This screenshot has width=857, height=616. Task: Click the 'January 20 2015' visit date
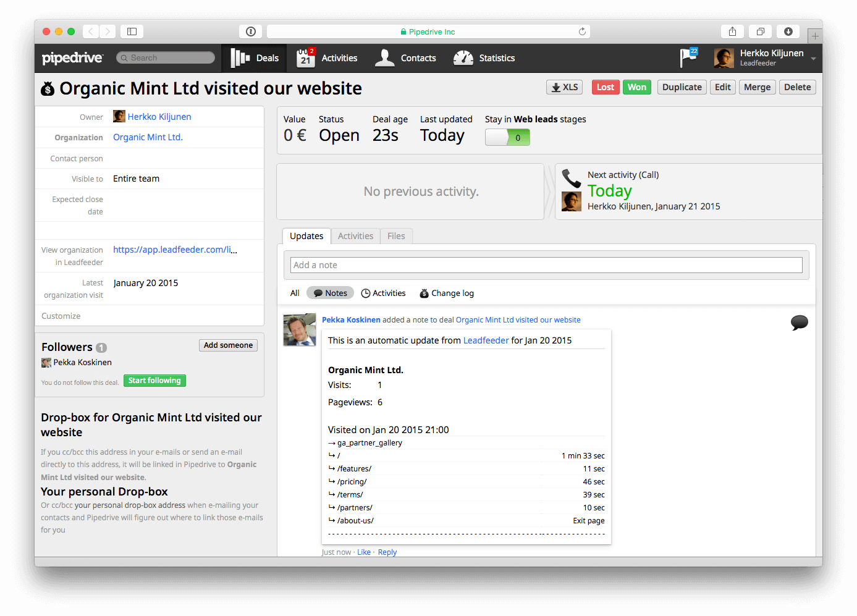coord(146,283)
